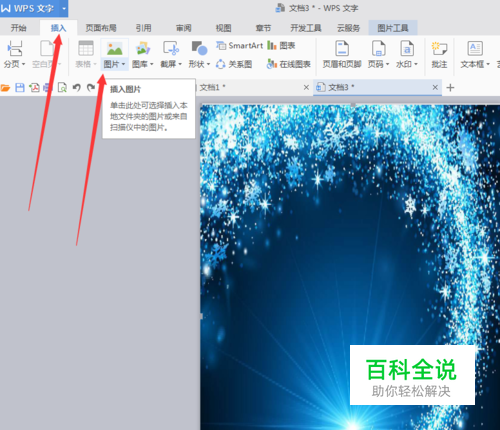Open the WPS 文字 application menu arrow
The image size is (500, 430).
coord(64,8)
